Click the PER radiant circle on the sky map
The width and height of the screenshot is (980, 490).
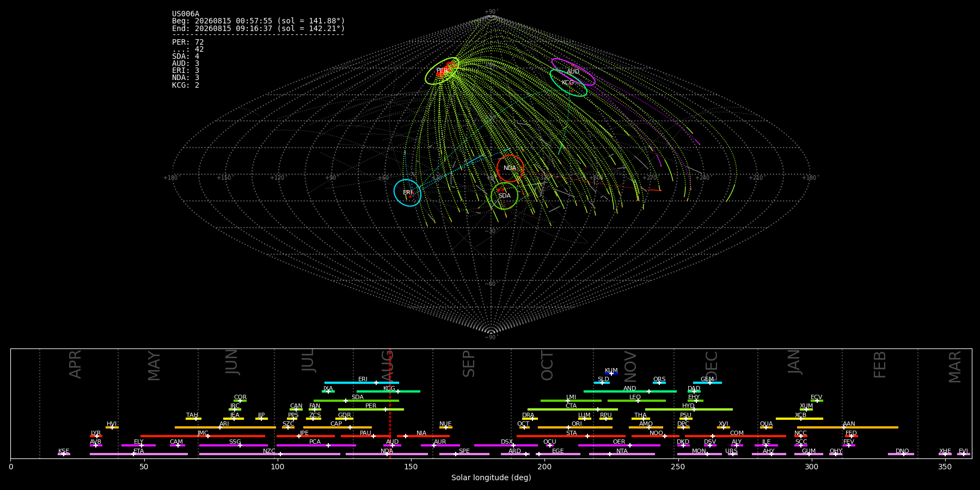442,71
